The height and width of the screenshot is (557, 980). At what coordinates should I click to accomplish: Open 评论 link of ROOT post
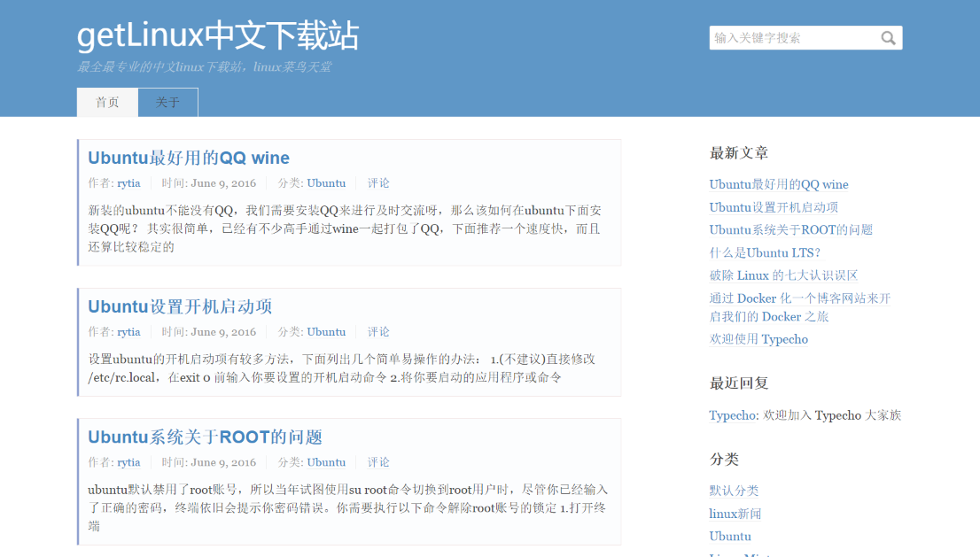point(378,462)
